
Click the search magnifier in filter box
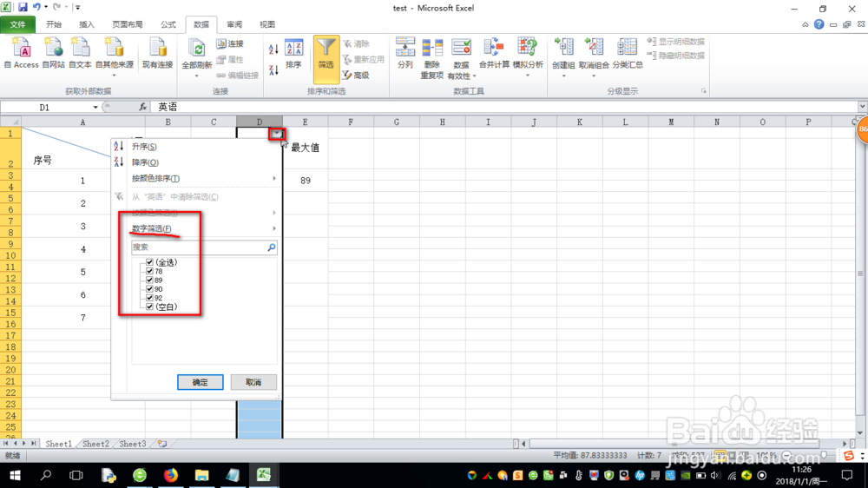(271, 247)
